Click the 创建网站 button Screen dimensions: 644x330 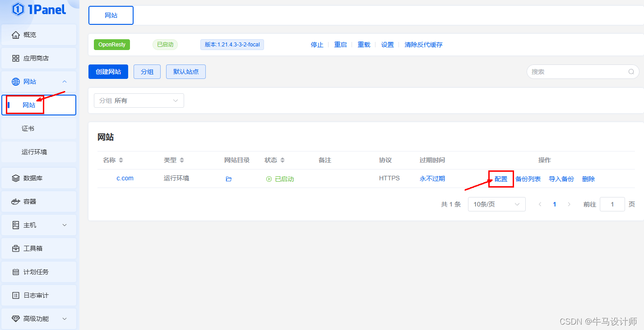click(108, 71)
